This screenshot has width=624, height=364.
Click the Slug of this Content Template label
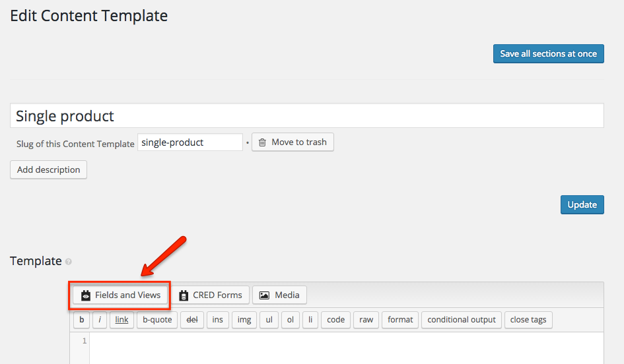coord(75,144)
